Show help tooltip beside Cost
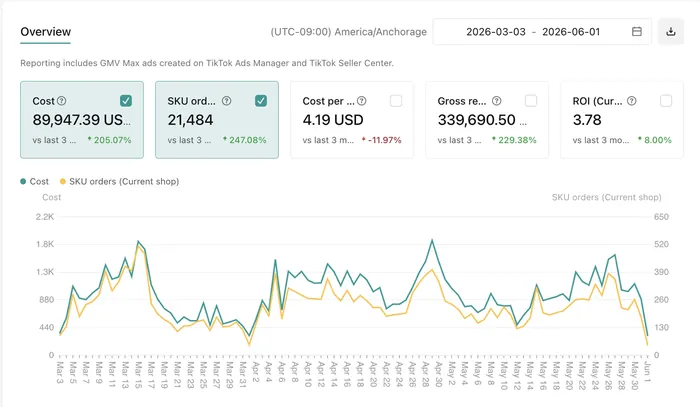Image resolution: width=700 pixels, height=407 pixels. 62,101
